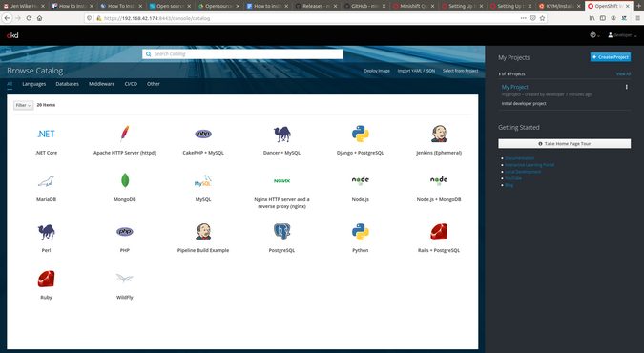This screenshot has width=644, height=353.
Task: Open the Perl camel icon
Action: (x=46, y=232)
